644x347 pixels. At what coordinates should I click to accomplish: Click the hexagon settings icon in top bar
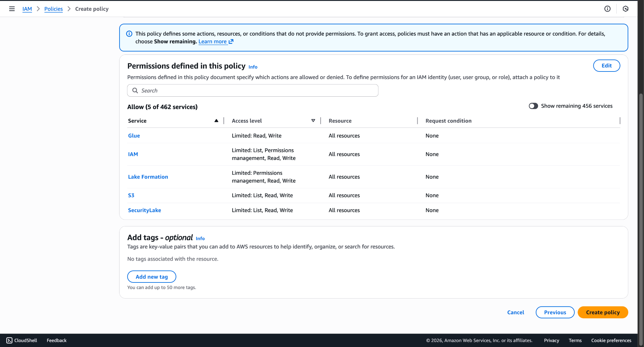(x=625, y=9)
